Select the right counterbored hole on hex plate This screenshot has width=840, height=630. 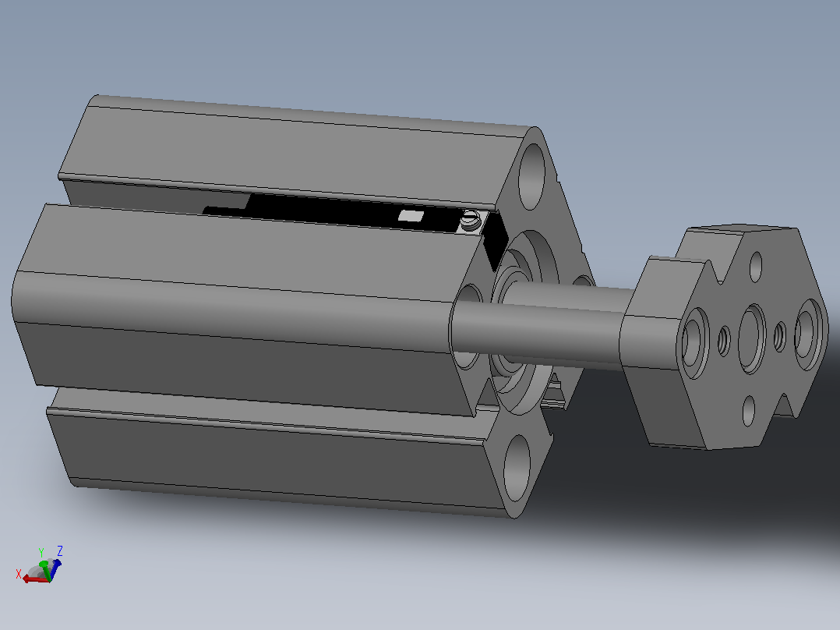click(x=808, y=334)
